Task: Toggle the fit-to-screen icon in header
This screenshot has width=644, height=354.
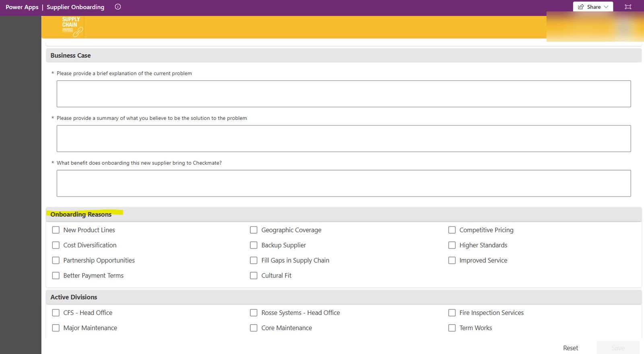Action: tap(628, 7)
